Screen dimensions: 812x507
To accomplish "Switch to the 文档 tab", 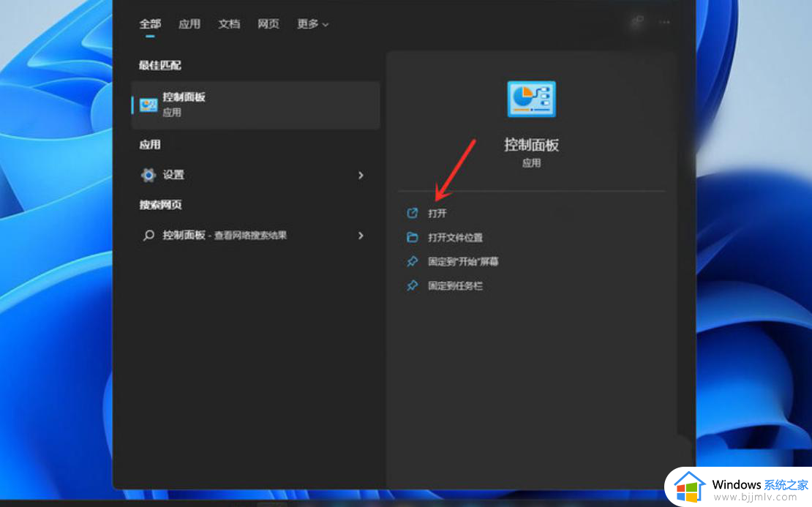I will click(x=229, y=24).
